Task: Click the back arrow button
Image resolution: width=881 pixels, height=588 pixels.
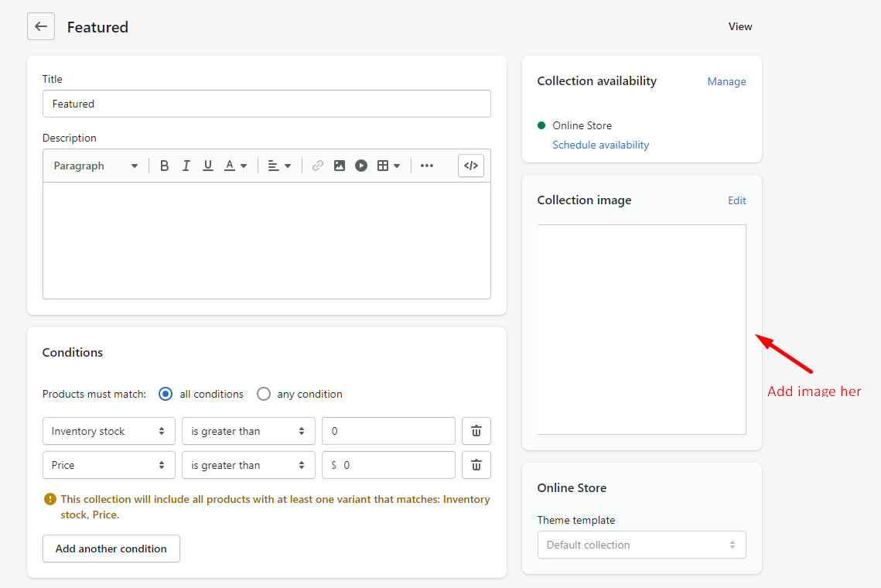Action: click(x=41, y=26)
